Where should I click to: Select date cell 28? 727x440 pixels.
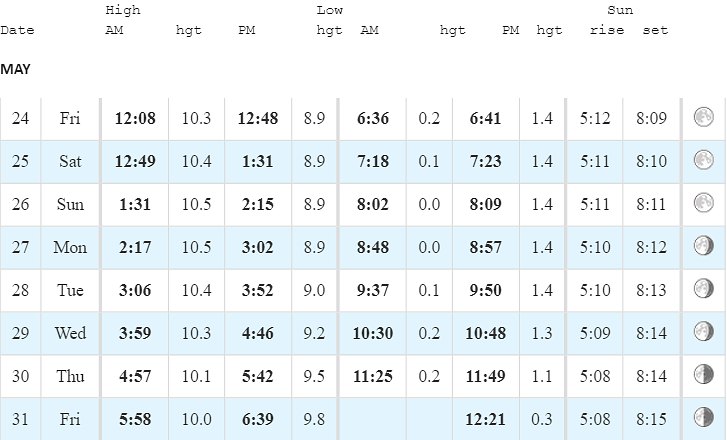(x=20, y=290)
